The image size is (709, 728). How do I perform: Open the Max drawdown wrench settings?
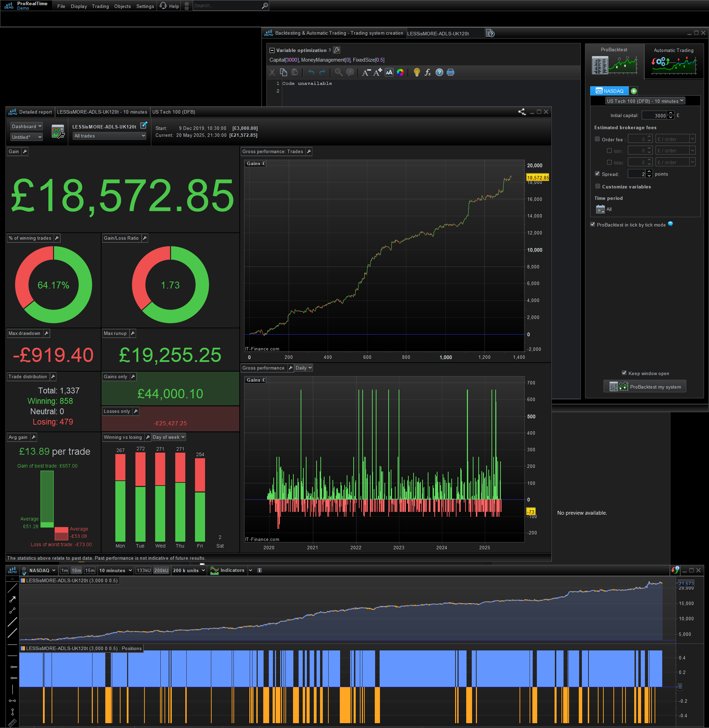point(46,333)
